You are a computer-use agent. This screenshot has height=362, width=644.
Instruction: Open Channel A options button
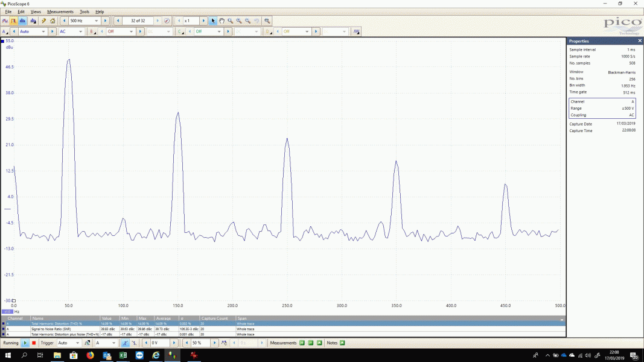[5, 31]
